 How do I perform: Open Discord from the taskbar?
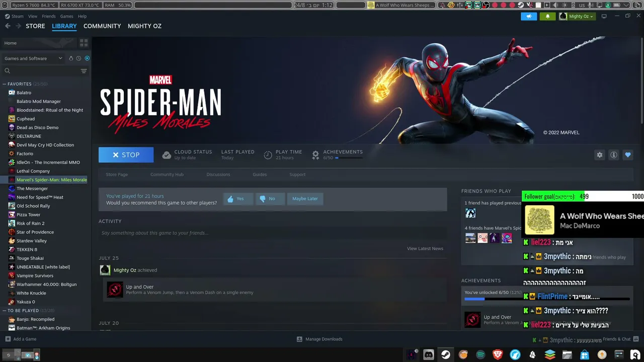pos(429,355)
